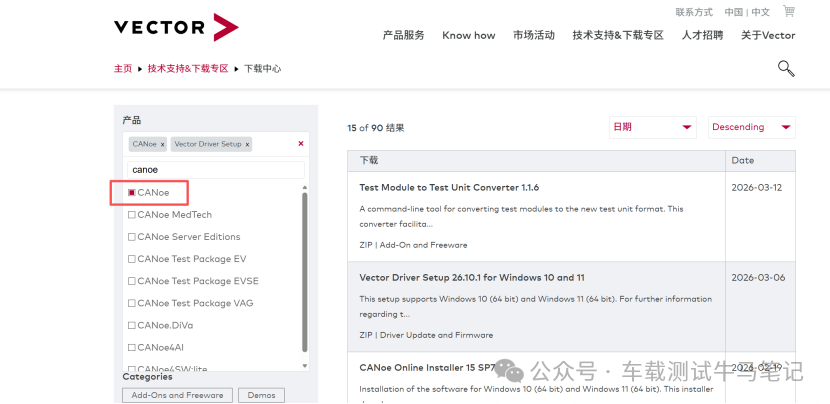The width and height of the screenshot is (830, 404).
Task: Check the CANoe Test Package EV checkbox
Action: click(x=131, y=259)
